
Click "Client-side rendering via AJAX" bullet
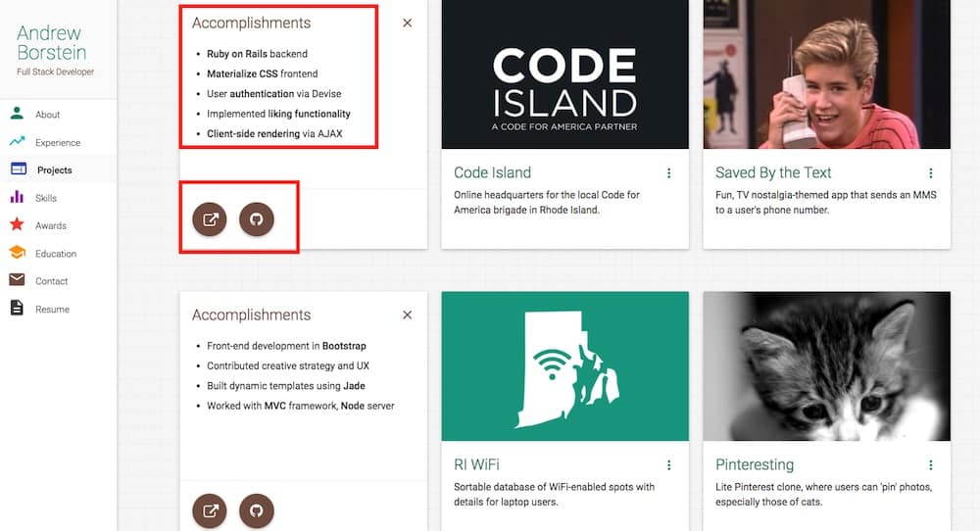(x=274, y=133)
